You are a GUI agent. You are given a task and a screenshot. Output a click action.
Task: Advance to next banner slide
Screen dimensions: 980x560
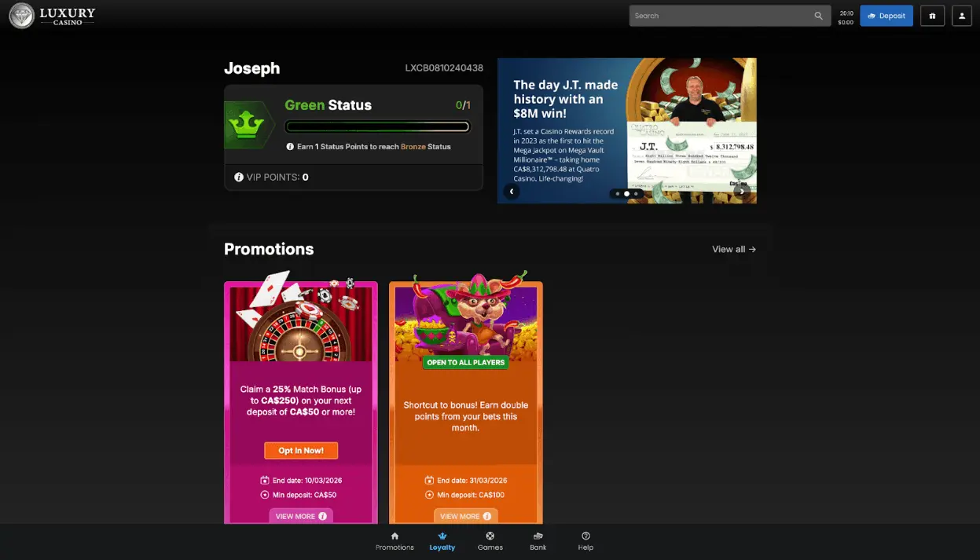(x=741, y=192)
